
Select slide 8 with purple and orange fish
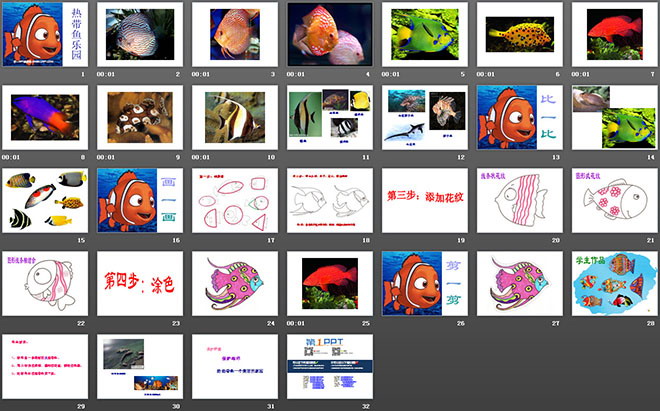(x=45, y=117)
